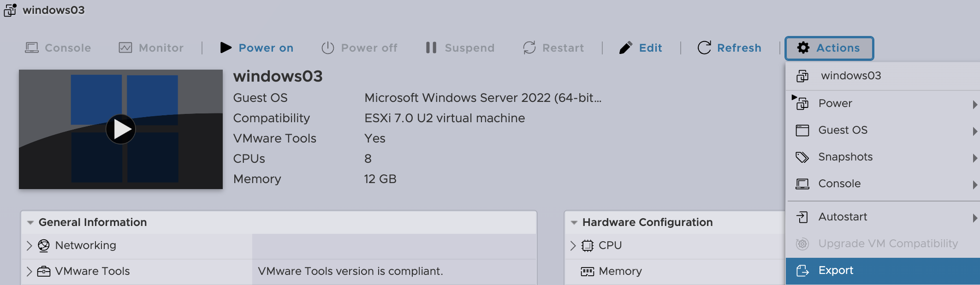This screenshot has width=980, height=285.
Task: Click the Autostart icon in menu
Action: click(x=802, y=217)
